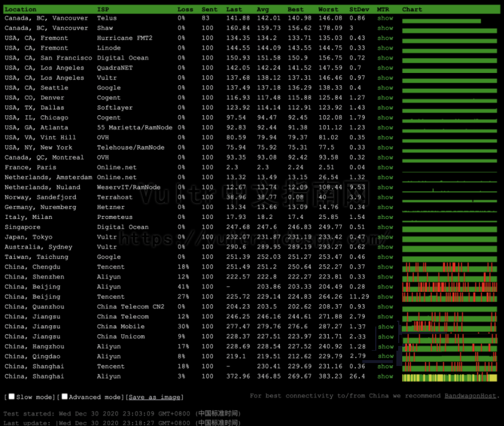Click the 'Test started' timestamp line
The height and width of the screenshot is (426, 504).
point(122,414)
